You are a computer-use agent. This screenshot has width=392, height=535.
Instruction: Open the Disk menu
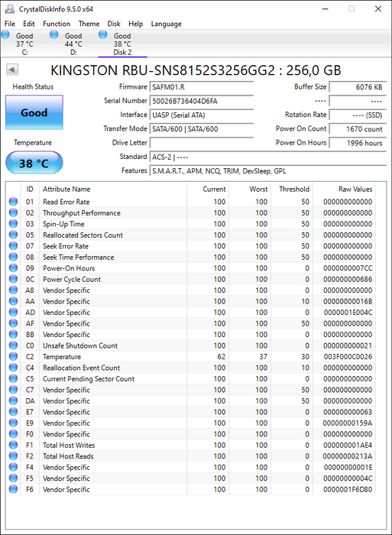click(114, 24)
